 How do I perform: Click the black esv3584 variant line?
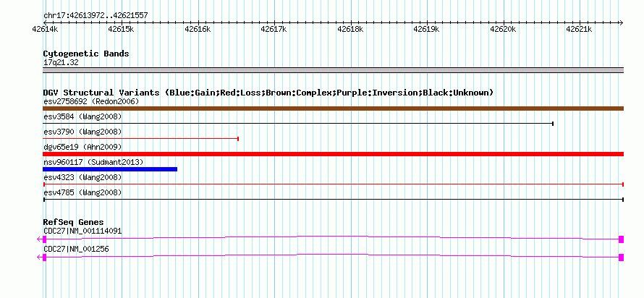coord(298,123)
